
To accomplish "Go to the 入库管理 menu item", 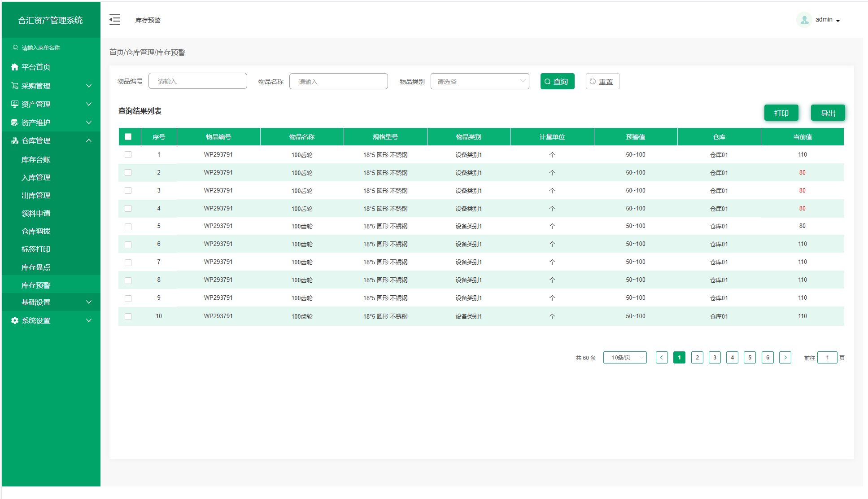I will point(36,178).
